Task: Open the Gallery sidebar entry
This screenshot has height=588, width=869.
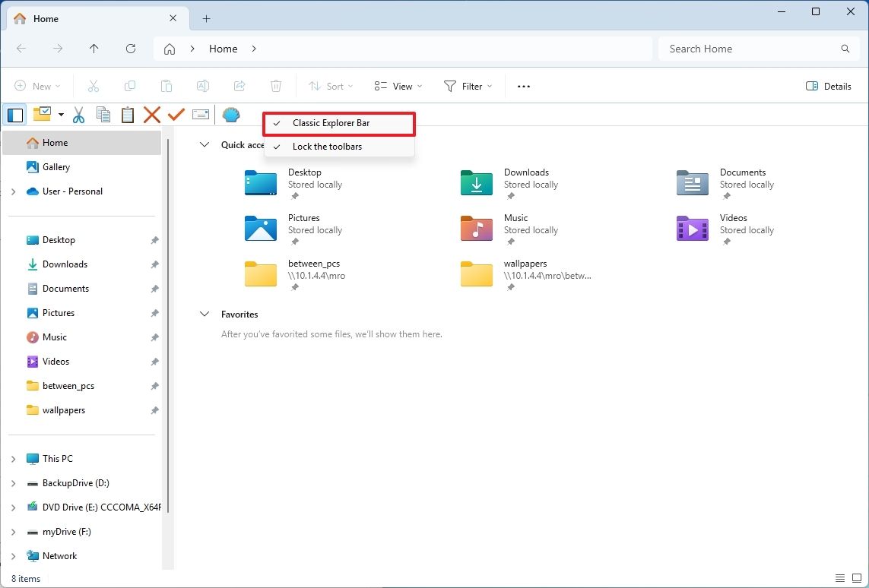Action: pyautogui.click(x=56, y=166)
